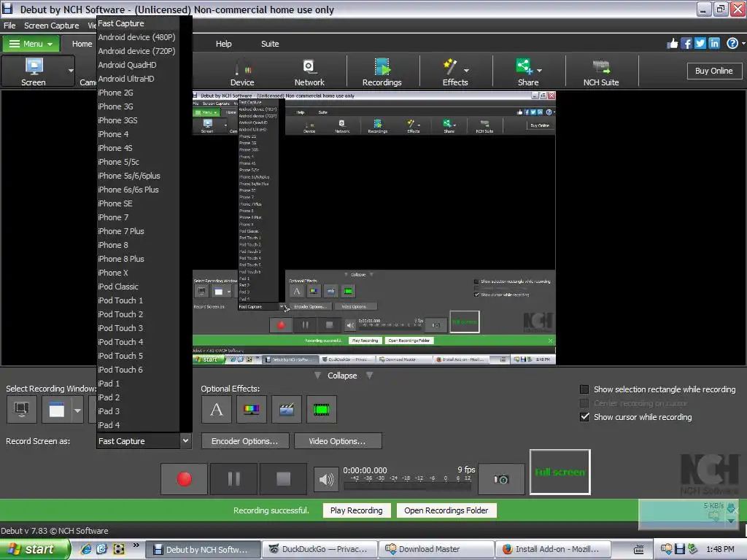Click the audio level meter bar

(407, 486)
